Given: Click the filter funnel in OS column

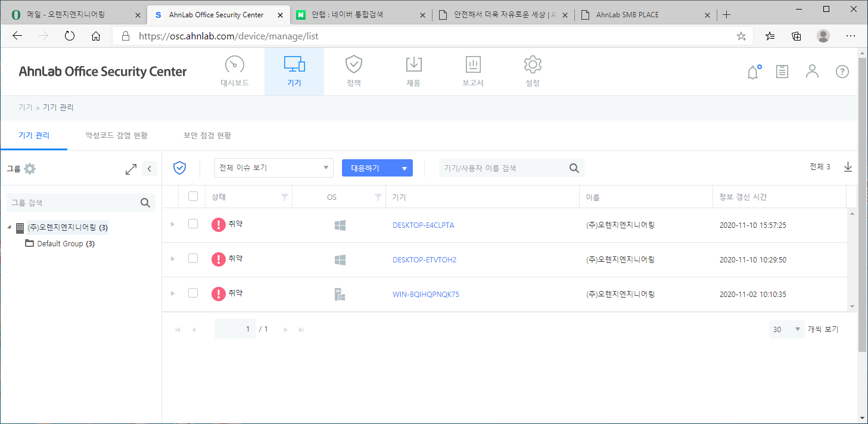Looking at the screenshot, I should tap(378, 197).
